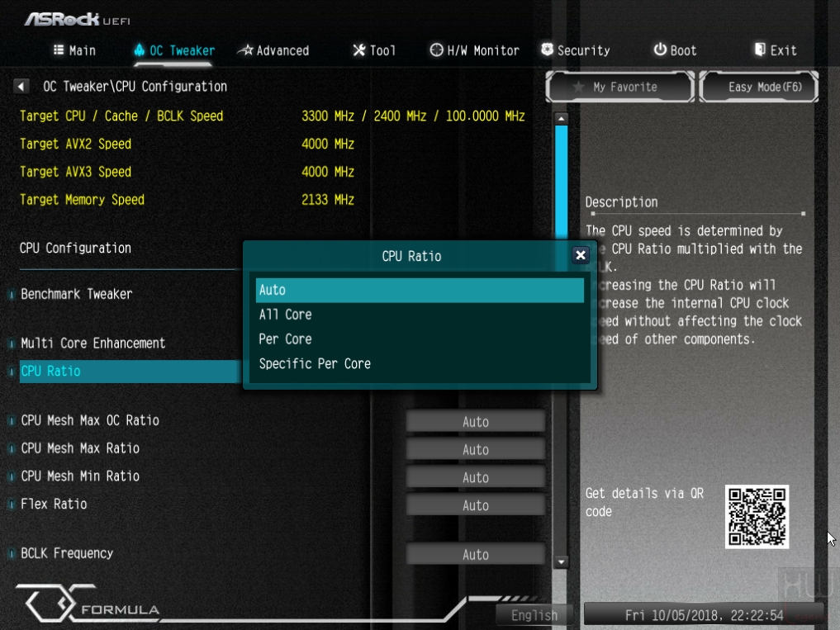Click the Boot power icon

pos(660,50)
